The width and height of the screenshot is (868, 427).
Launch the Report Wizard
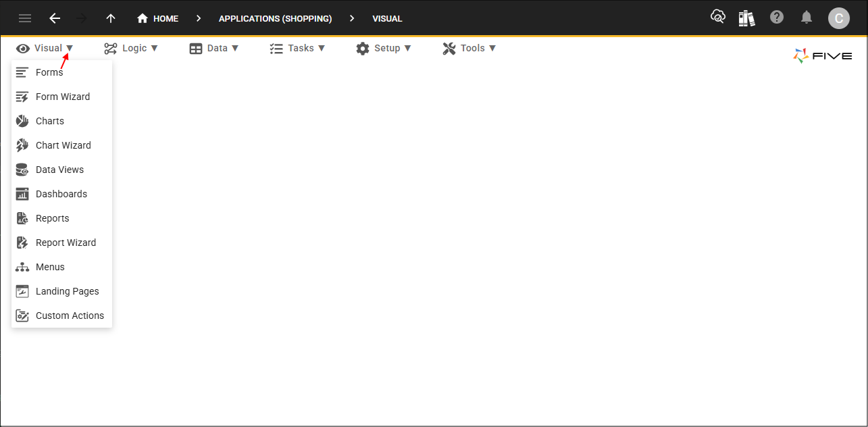66,242
